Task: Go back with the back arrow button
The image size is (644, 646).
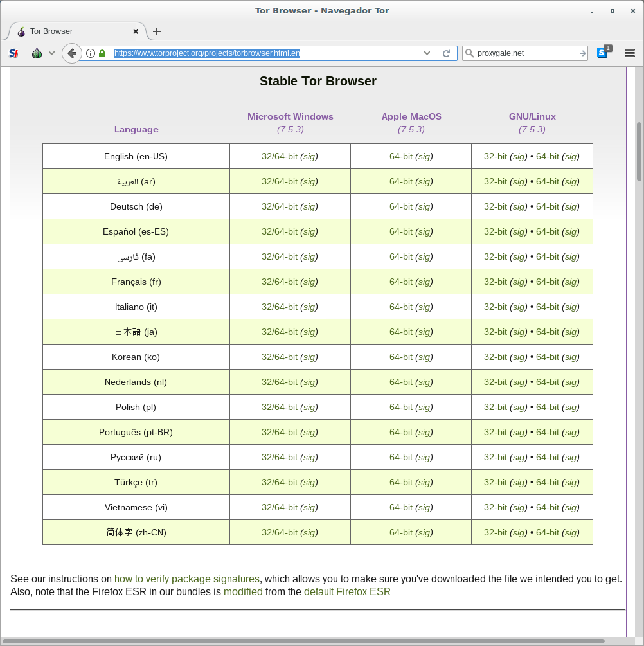Action: [72, 53]
